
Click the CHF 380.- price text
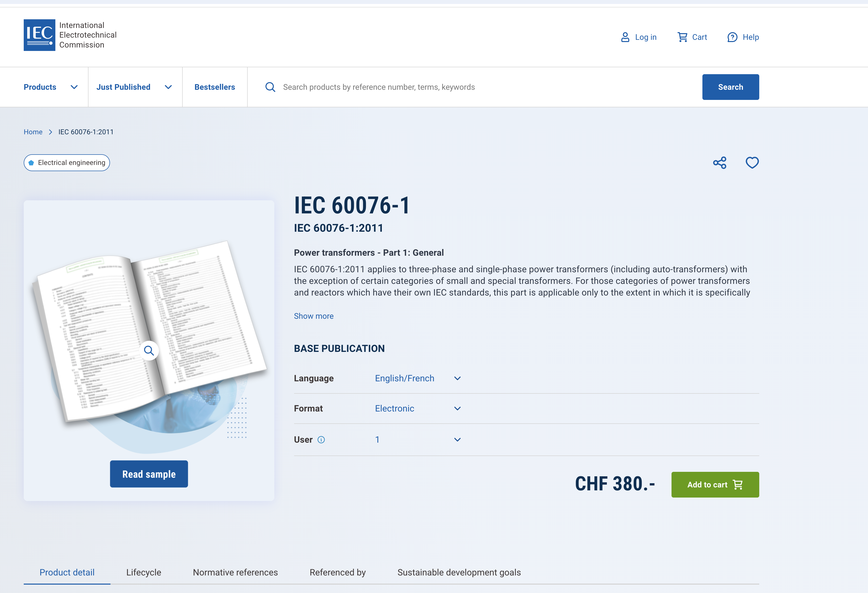point(615,484)
